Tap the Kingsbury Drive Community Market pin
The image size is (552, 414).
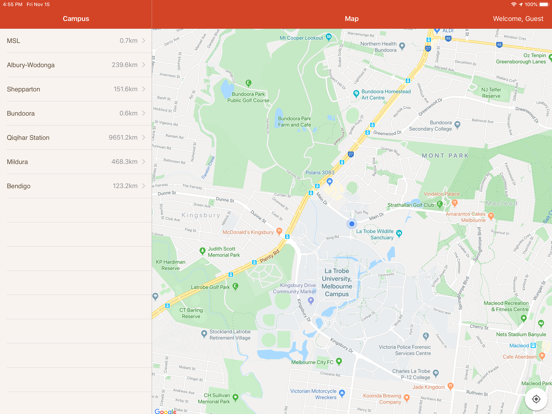tap(310, 300)
